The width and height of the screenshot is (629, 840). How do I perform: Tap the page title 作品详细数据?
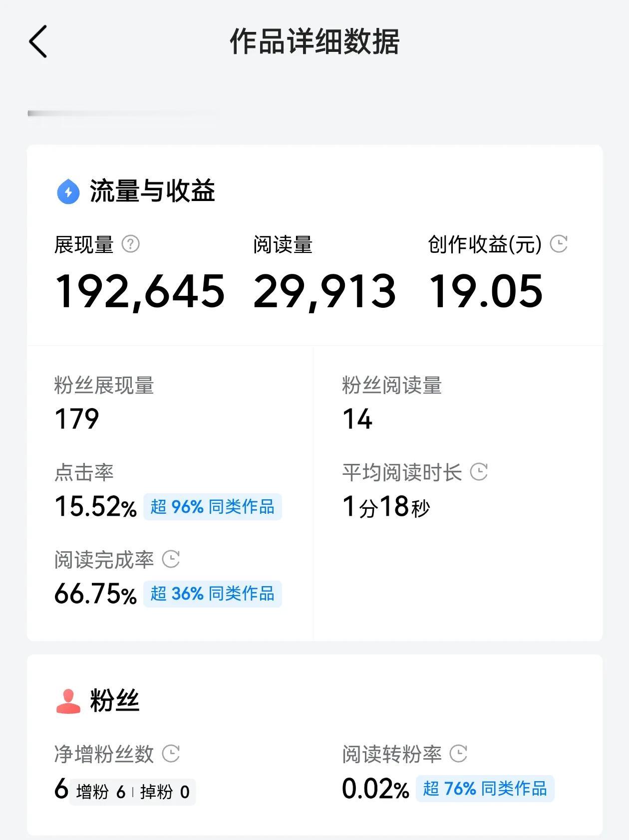point(314,41)
